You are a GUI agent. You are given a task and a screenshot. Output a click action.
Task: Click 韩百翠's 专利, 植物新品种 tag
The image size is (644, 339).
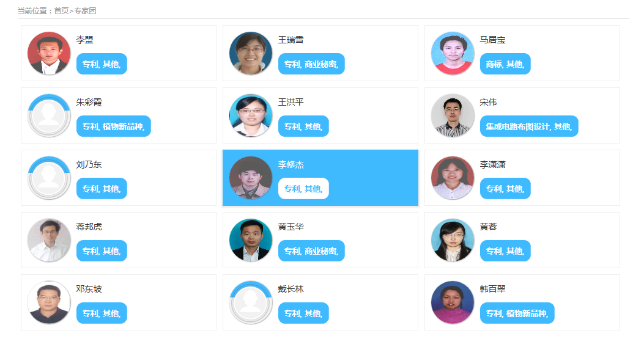pyautogui.click(x=517, y=313)
